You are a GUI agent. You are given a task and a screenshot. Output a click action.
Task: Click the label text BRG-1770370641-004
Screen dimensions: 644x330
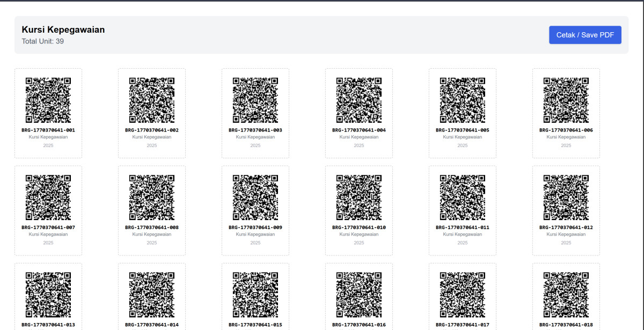(359, 130)
